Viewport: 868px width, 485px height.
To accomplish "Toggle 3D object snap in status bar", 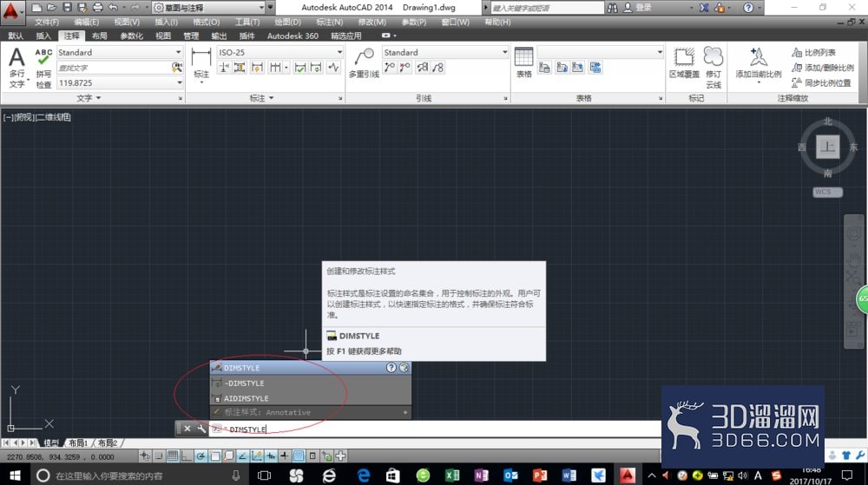I will [228, 456].
